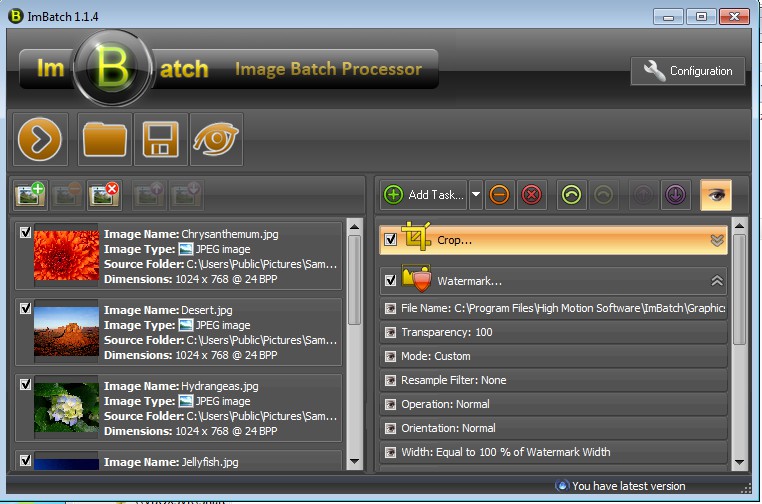This screenshot has height=504, width=762.
Task: Click the icon beside Mode parameter
Action: (x=390, y=356)
